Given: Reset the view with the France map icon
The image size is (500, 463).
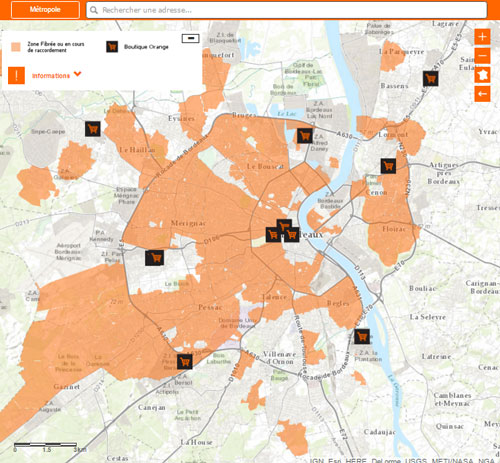Looking at the screenshot, I should (482, 75).
